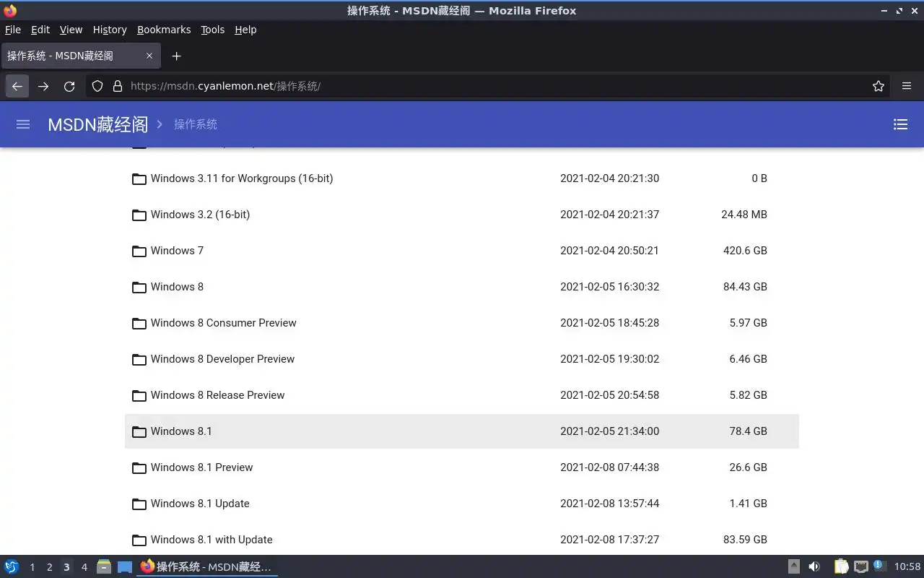This screenshot has width=924, height=578.
Task: Click the 10:58 clock in the taskbar
Action: (907, 566)
